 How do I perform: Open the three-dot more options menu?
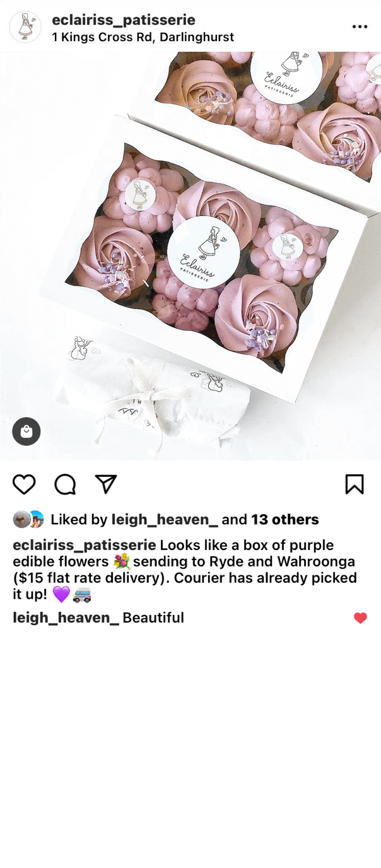click(360, 26)
